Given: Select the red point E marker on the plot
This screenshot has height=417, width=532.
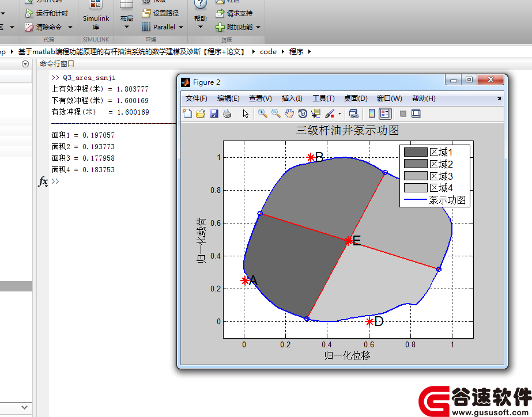Looking at the screenshot, I should (x=348, y=241).
